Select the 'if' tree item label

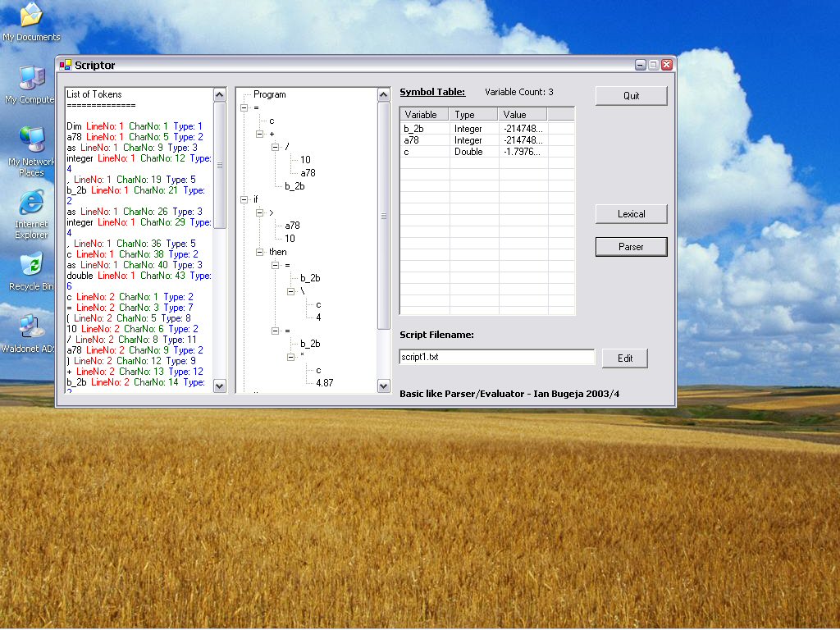pyautogui.click(x=256, y=199)
